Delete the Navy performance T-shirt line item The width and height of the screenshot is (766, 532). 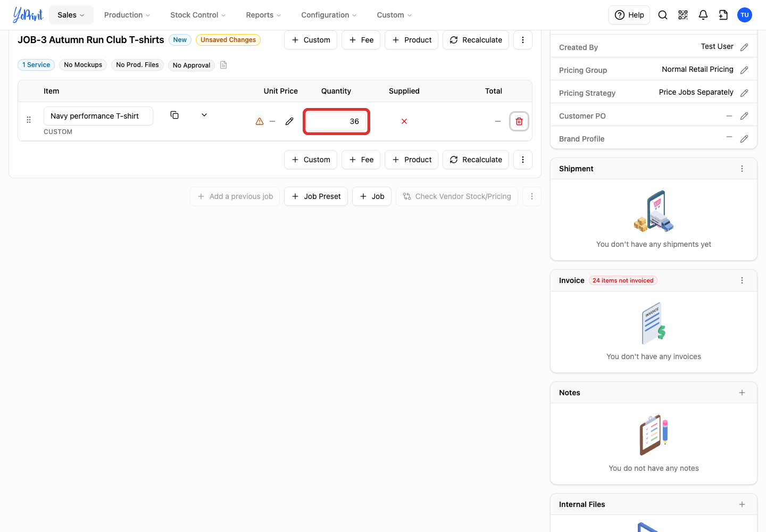coord(519,121)
